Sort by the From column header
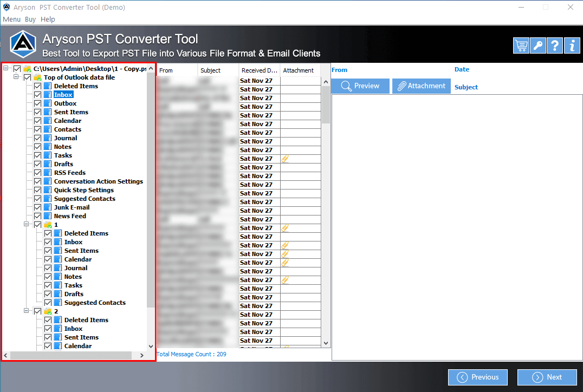 pos(177,70)
